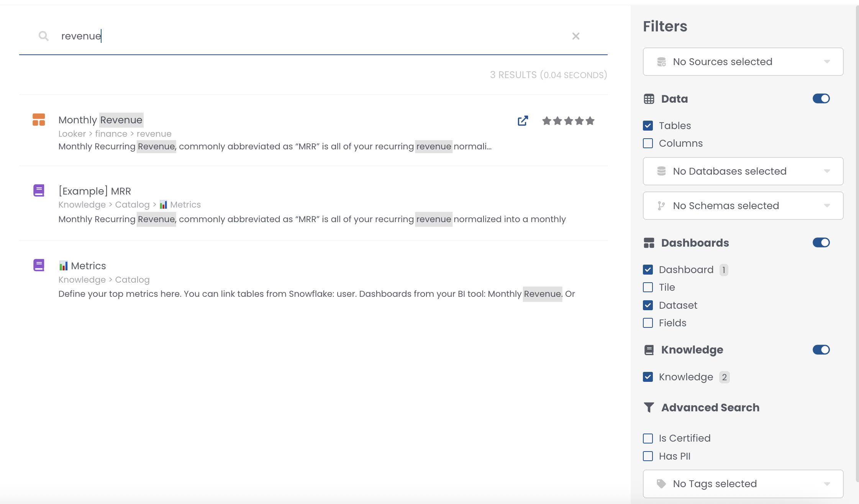Click the purple book icon beside [Example] MRR
The image size is (859, 504).
click(x=39, y=190)
